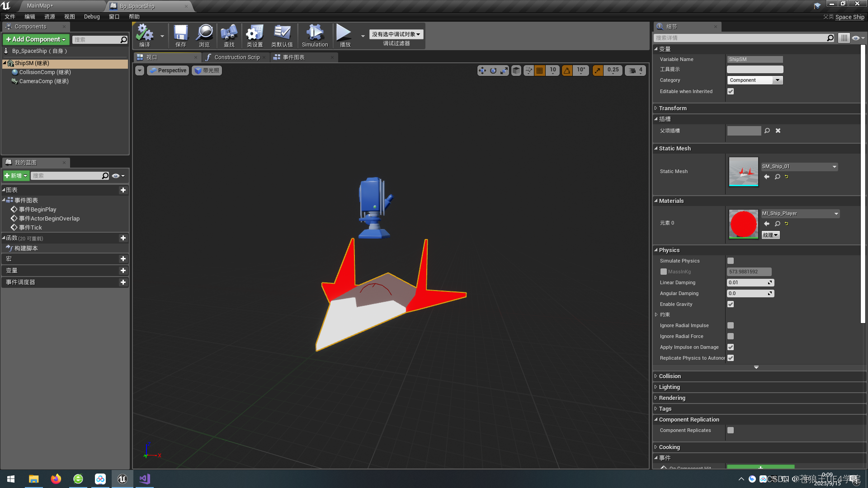Click the MI_Ship_Player red material swatch
Viewport: 868px width, 488px height.
tap(743, 224)
